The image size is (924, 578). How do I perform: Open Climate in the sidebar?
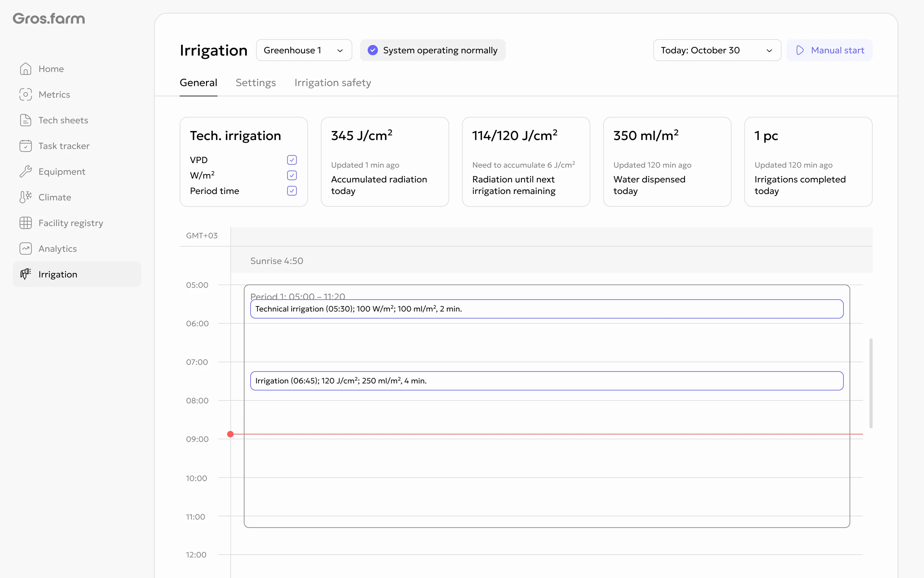(x=77, y=197)
